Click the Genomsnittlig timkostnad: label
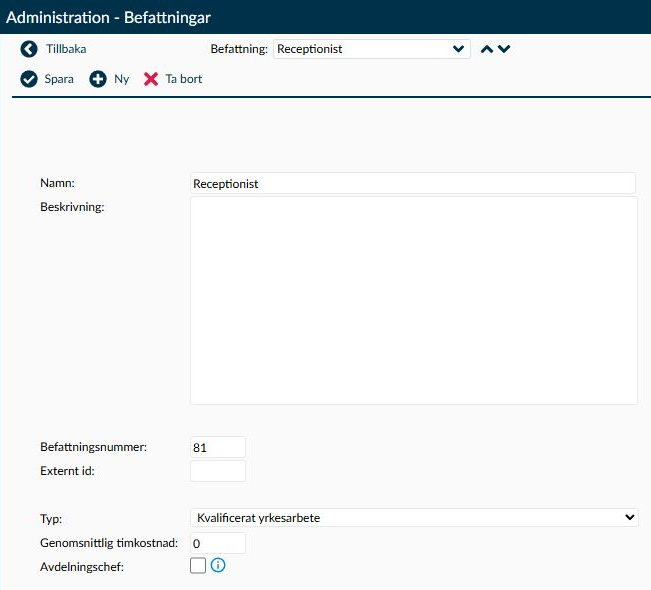Image resolution: width=651 pixels, height=590 pixels. [109, 543]
